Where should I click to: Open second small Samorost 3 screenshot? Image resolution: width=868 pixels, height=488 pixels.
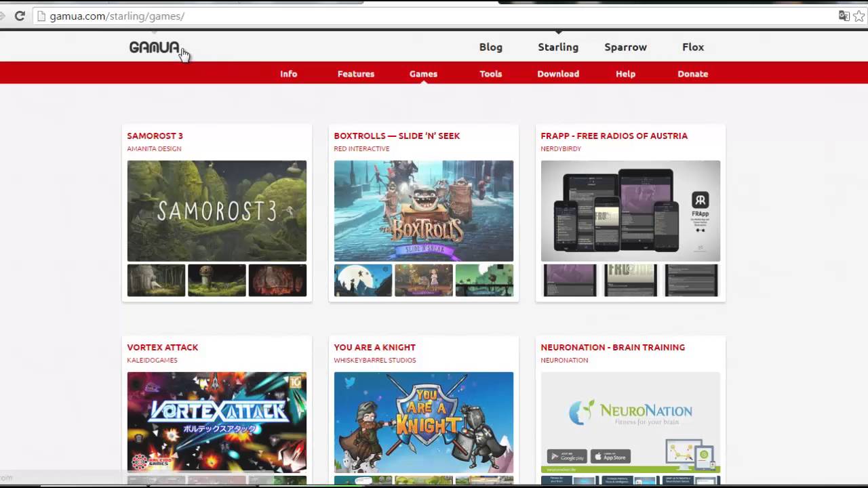coord(217,281)
